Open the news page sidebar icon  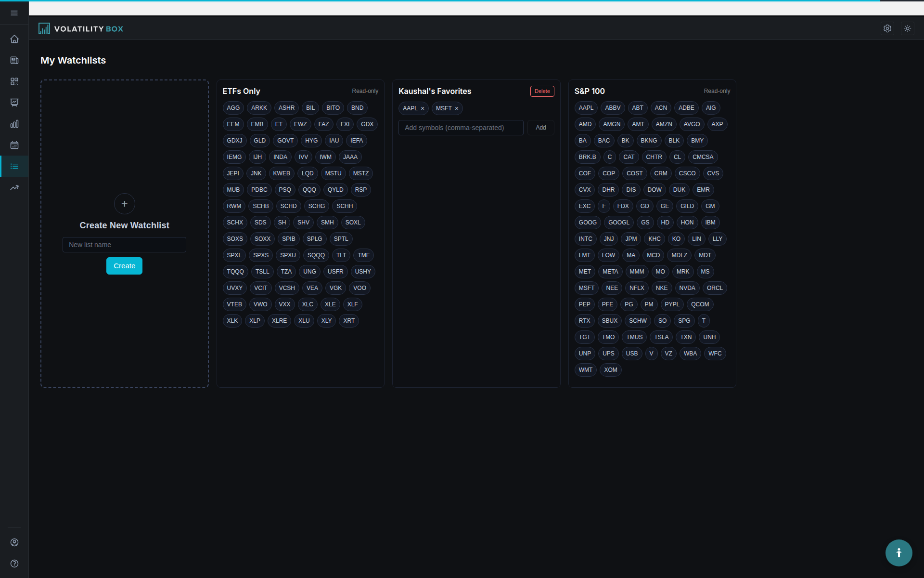pyautogui.click(x=14, y=60)
